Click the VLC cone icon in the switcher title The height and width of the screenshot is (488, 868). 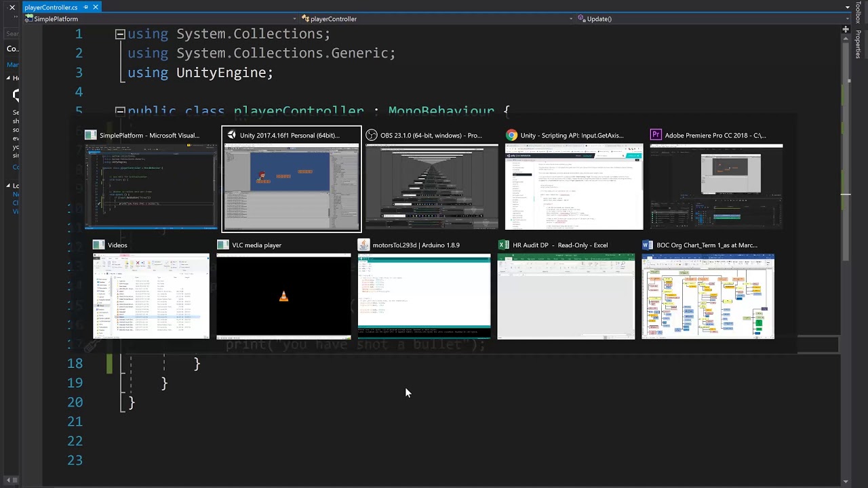click(x=222, y=245)
